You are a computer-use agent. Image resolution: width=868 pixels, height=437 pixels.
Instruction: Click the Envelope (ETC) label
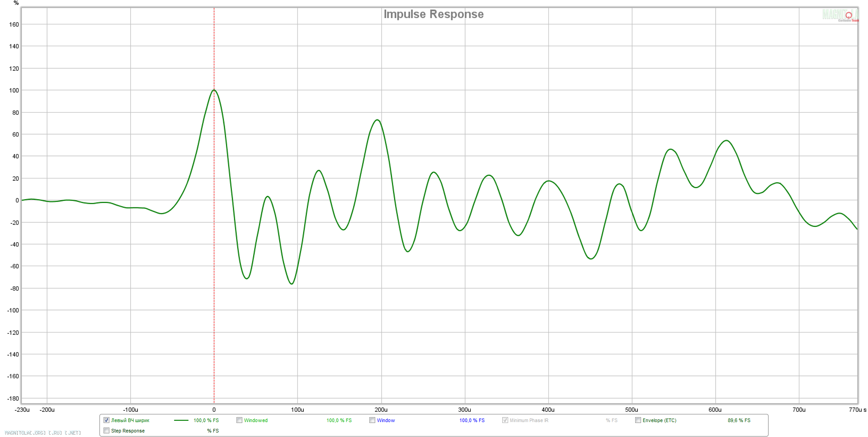660,420
